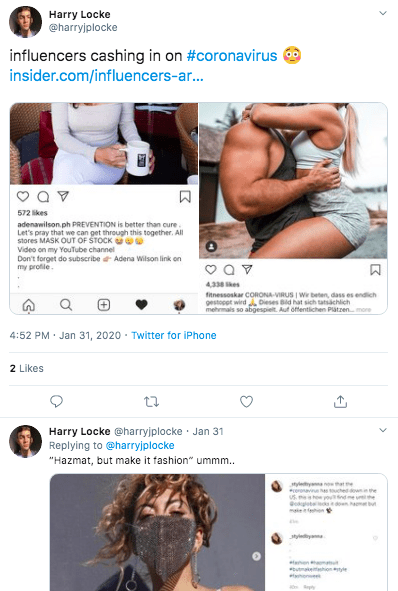Click the Jan 31 date on reply
Viewport: 398px width, 591px height.
pos(208,431)
